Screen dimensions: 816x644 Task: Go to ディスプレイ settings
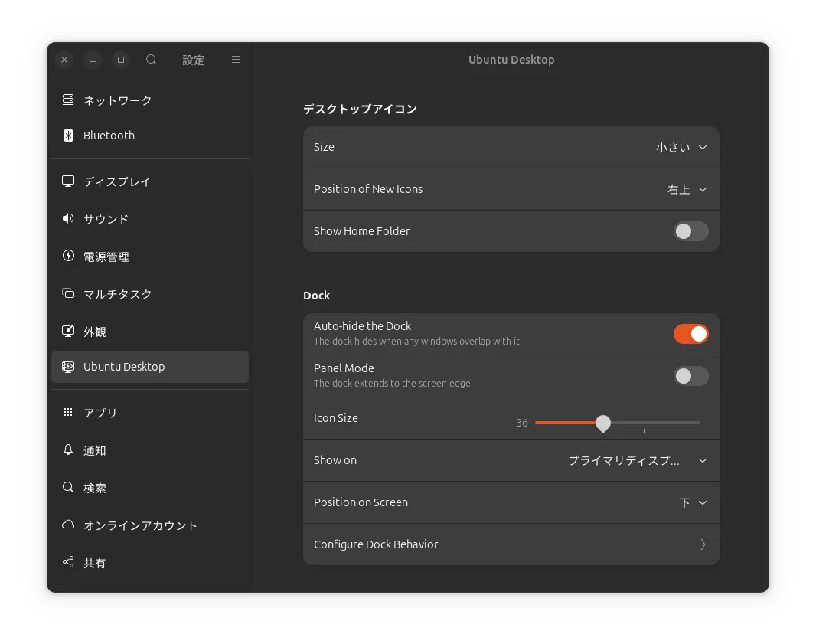[150, 181]
